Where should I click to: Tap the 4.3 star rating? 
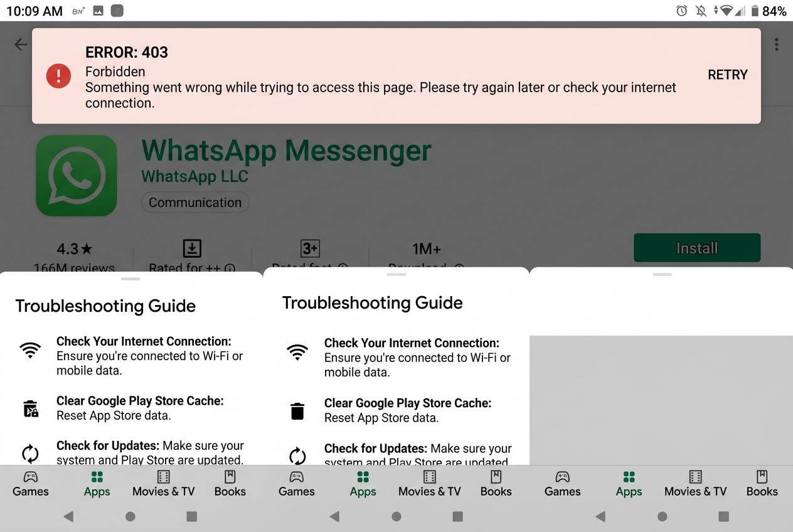coord(74,249)
